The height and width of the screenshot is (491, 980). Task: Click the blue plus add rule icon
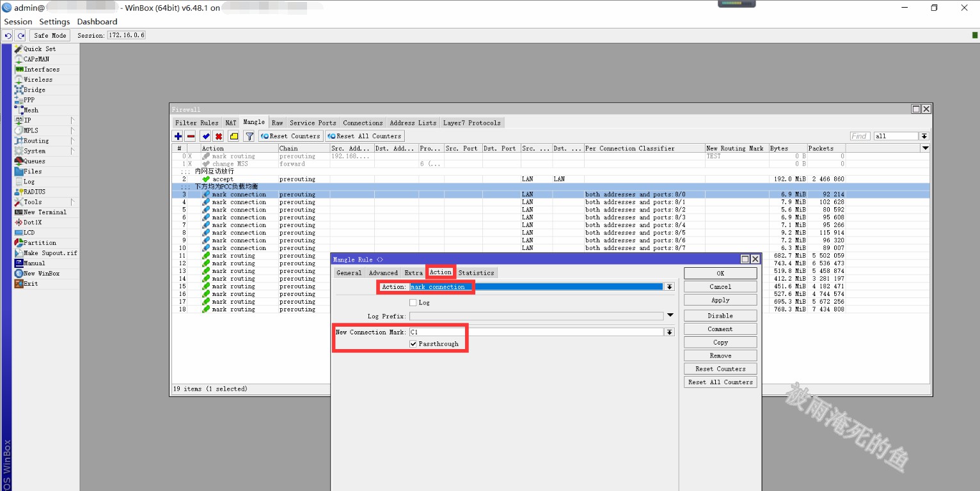pos(178,136)
